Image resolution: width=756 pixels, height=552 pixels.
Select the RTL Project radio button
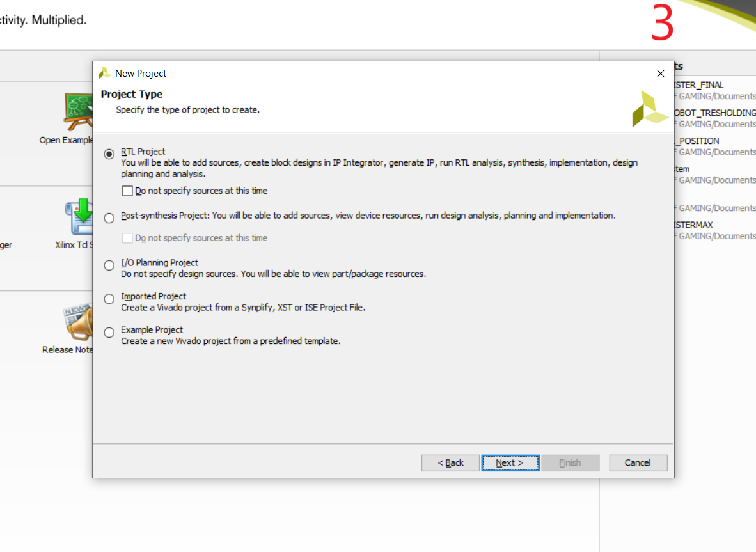click(x=109, y=154)
